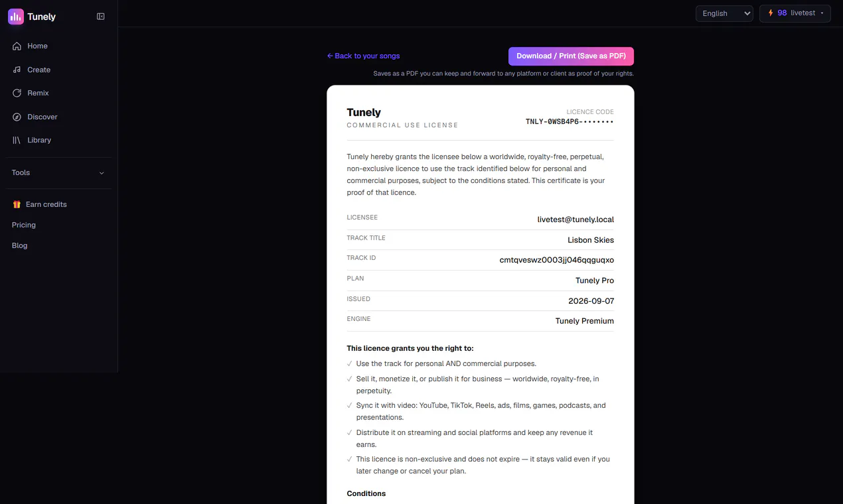The width and height of the screenshot is (843, 504).
Task: Click the COMMERCIAL USE LICENSE subtitle
Action: pos(402,125)
